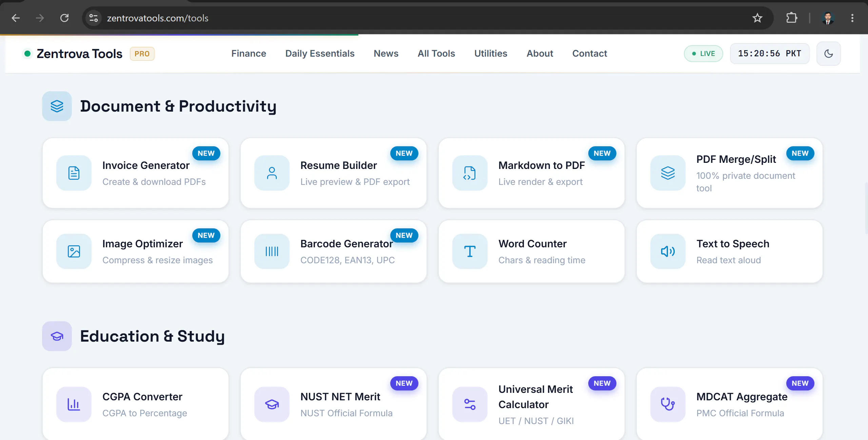Click the NEW badge on Barcode Generator card
Image resolution: width=868 pixels, height=440 pixels.
pyautogui.click(x=404, y=235)
